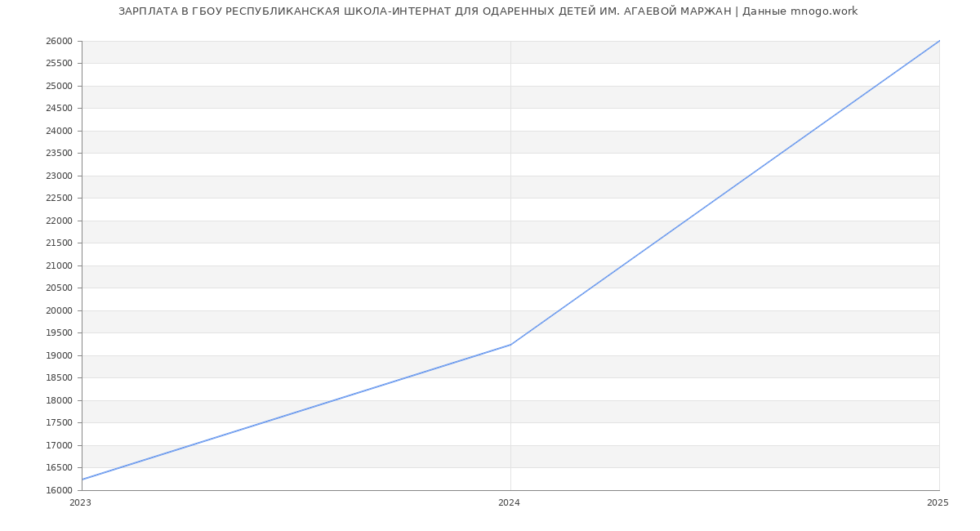Click the 19500 y-axis label
The image size is (980, 531).
coord(60,333)
